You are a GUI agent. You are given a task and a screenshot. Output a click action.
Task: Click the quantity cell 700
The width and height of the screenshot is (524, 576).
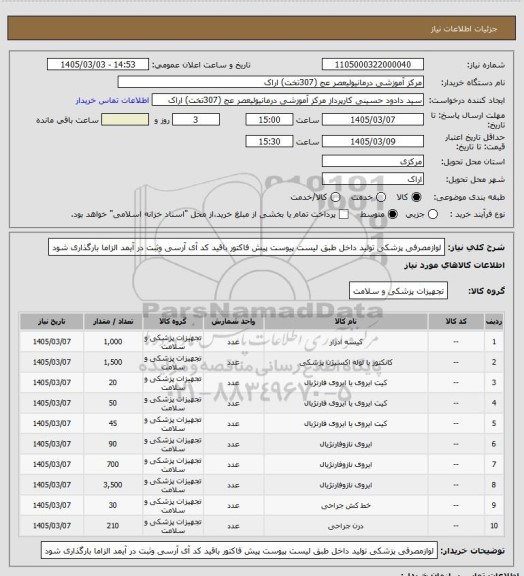(x=113, y=464)
